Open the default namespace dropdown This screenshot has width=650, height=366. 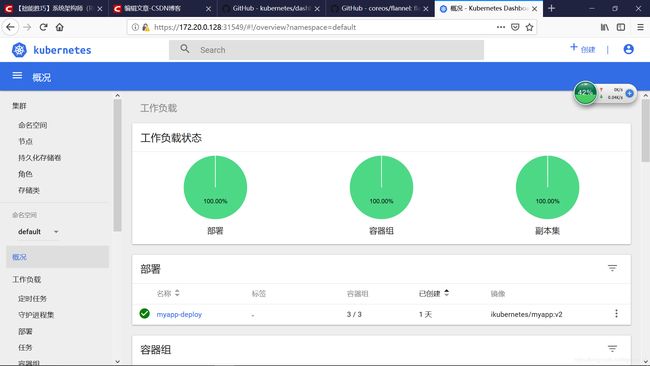click(38, 231)
